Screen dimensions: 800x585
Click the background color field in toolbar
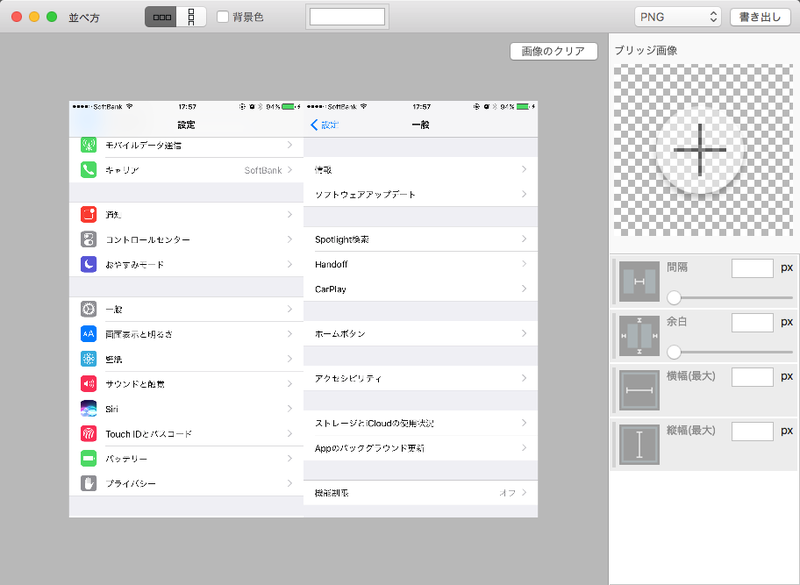coord(347,17)
